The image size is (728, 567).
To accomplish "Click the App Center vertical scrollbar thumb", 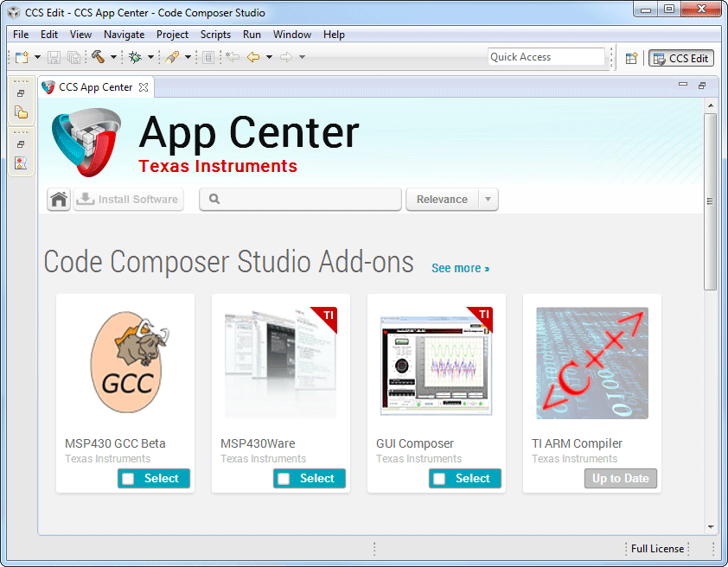I will (710, 201).
